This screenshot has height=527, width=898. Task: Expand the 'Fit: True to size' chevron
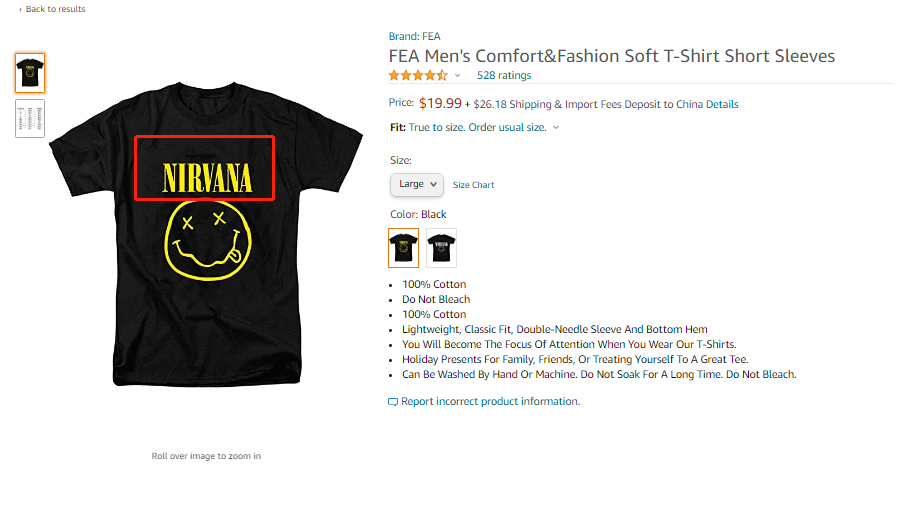pos(556,128)
